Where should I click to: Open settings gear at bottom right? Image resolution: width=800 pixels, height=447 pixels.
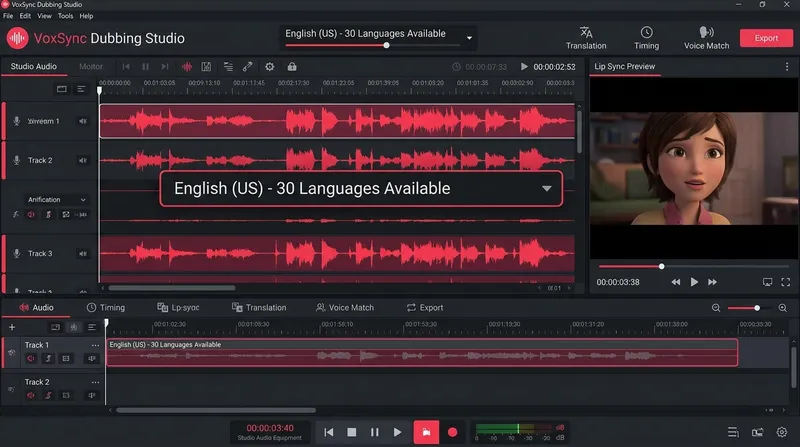click(x=782, y=432)
